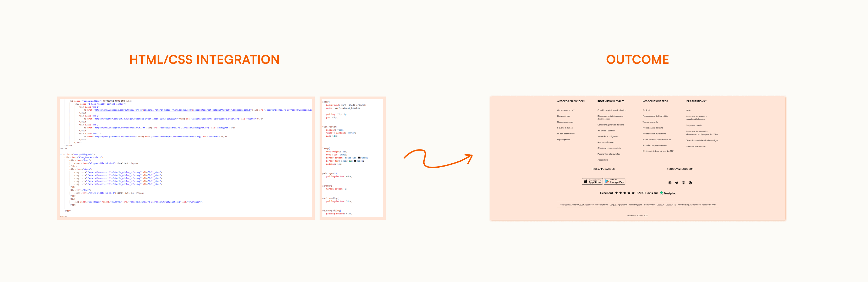Click 'font-weight: 200;' CSS line
Image resolution: width=868 pixels, height=282 pixels.
336,151
